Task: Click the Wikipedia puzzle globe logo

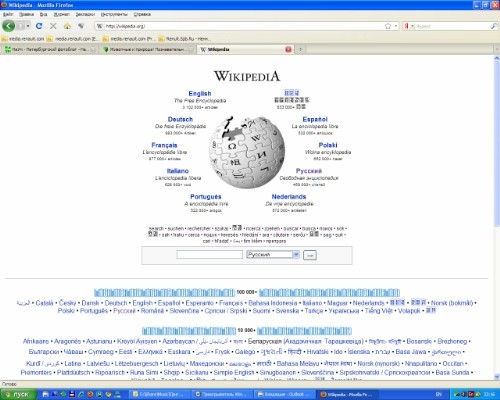Action: click(247, 152)
